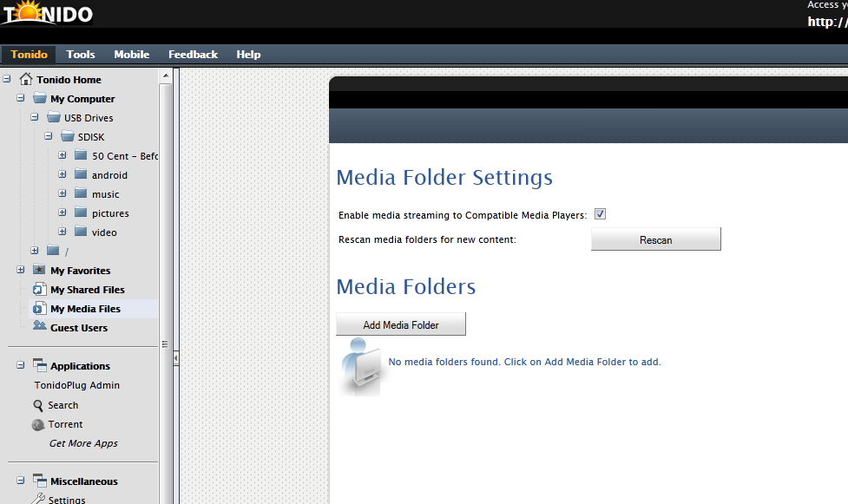Select the video folder label
This screenshot has height=504, width=848.
(x=104, y=232)
